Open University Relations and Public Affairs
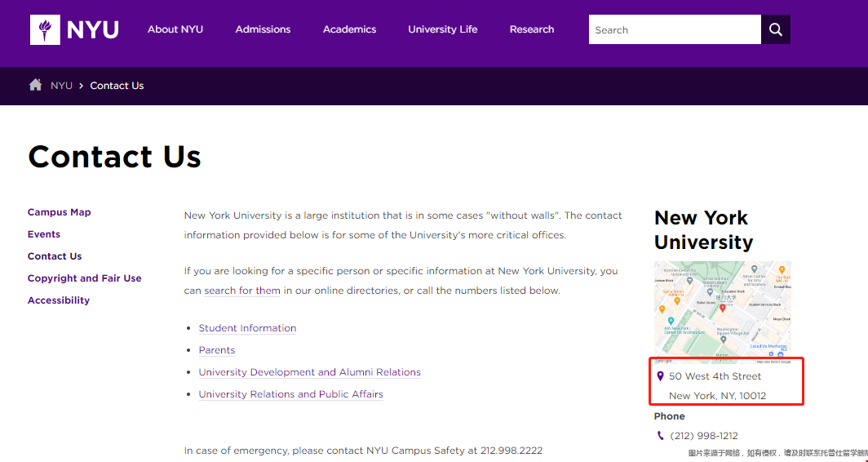The image size is (868, 462). coord(290,394)
